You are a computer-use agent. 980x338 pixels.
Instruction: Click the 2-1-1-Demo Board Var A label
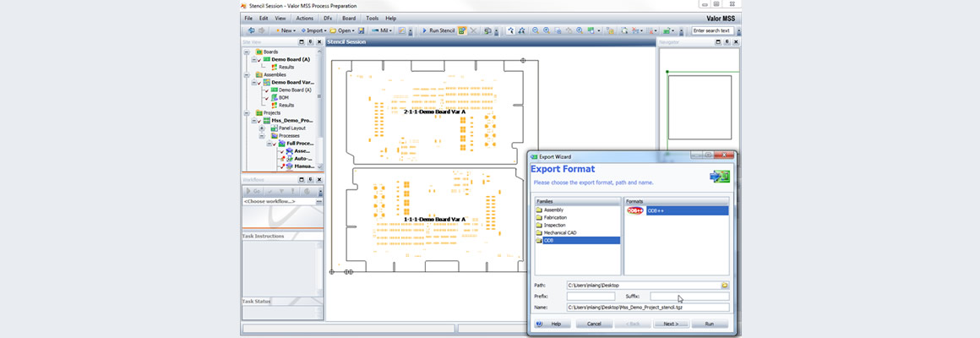point(435,112)
